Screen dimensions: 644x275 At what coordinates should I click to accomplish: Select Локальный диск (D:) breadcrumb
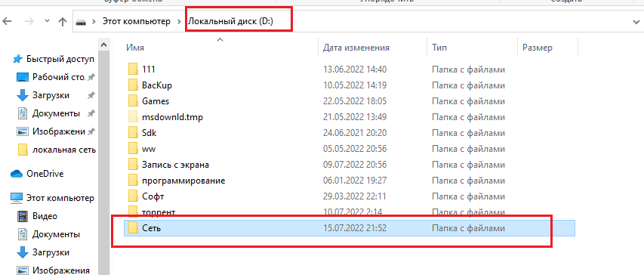pyautogui.click(x=231, y=22)
